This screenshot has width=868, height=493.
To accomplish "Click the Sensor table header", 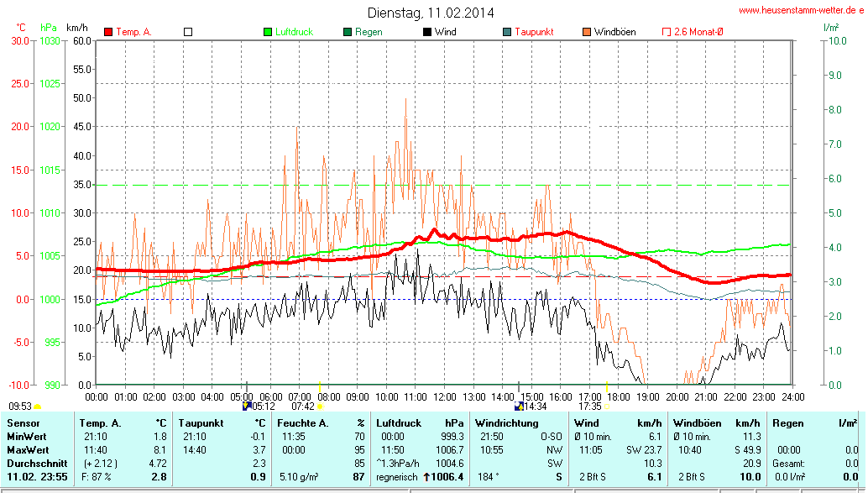I will pyautogui.click(x=24, y=423).
